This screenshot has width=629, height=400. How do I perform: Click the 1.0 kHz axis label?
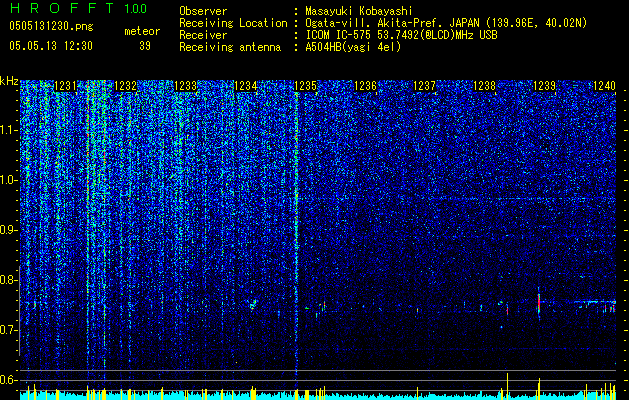tap(9, 181)
